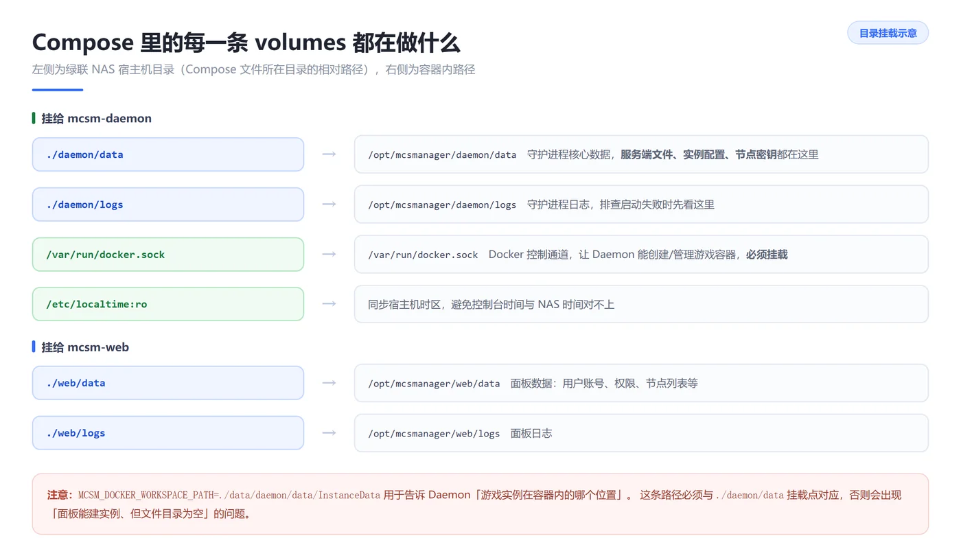The image size is (961, 560).
Task: Click the /opt/mcsmanager/daemon/logs container path
Action: 442,205
